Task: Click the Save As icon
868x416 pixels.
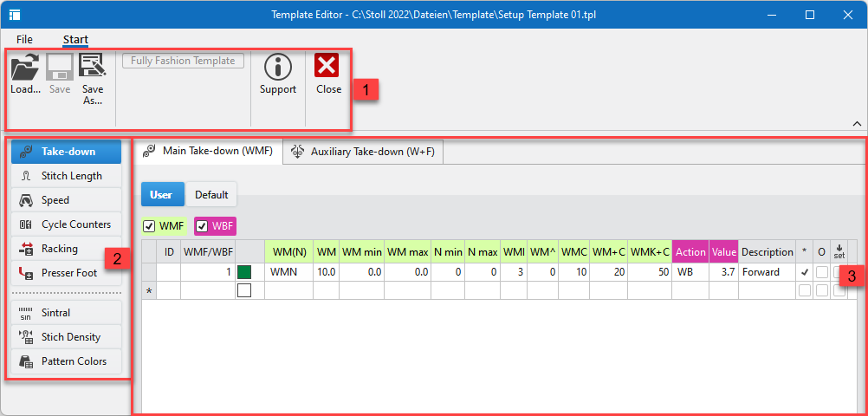Action: 92,68
